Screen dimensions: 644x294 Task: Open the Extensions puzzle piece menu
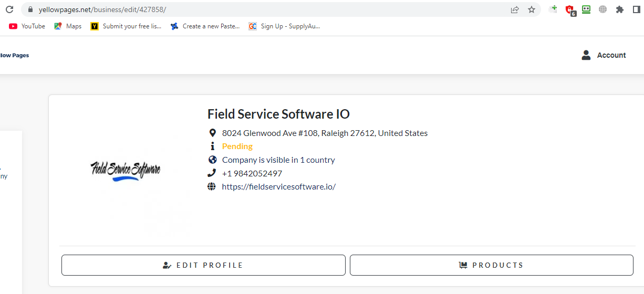pyautogui.click(x=620, y=9)
